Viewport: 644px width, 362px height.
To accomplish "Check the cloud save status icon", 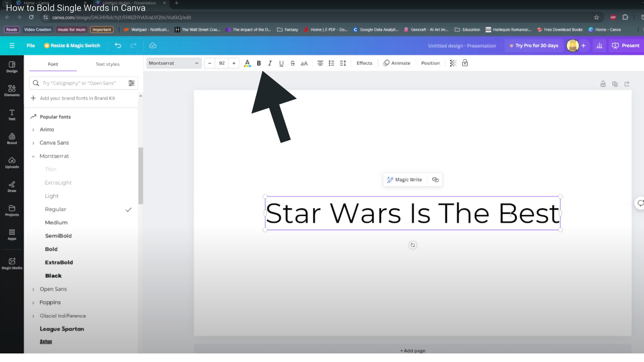I will pyautogui.click(x=153, y=46).
